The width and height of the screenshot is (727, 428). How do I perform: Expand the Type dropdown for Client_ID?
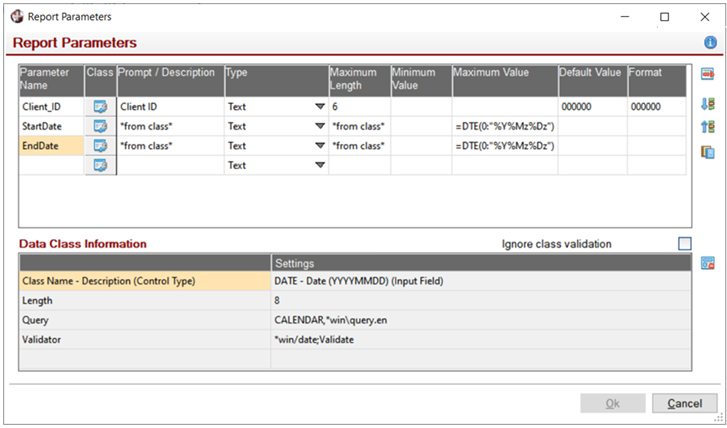pos(320,106)
